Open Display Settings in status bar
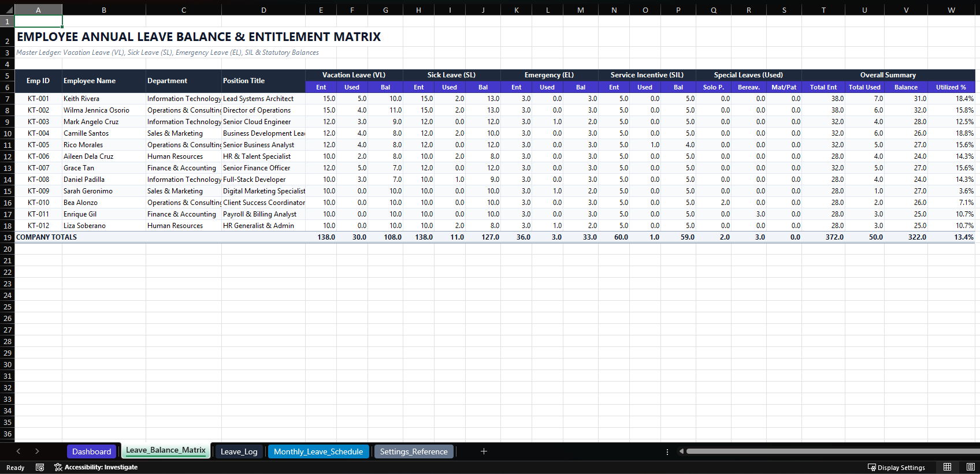The height and width of the screenshot is (474, 980). 896,467
